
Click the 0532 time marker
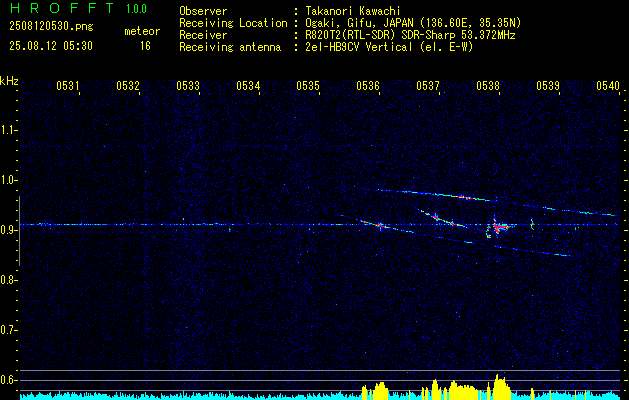coord(128,85)
